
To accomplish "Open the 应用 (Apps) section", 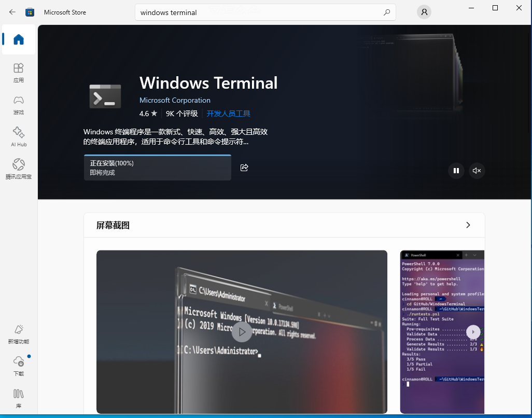I will (x=19, y=73).
